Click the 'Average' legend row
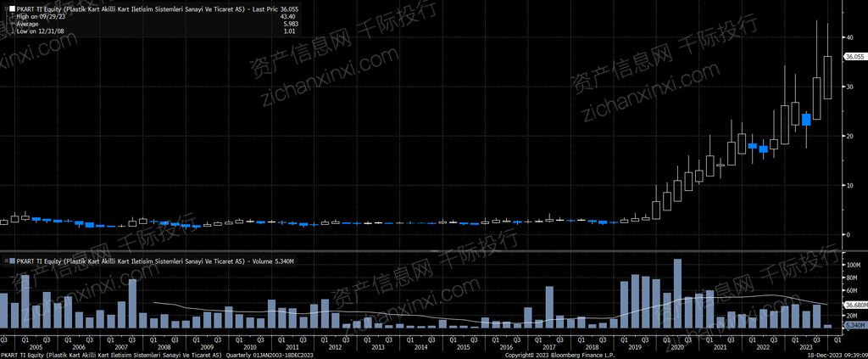868x359 pixels. click(x=28, y=25)
